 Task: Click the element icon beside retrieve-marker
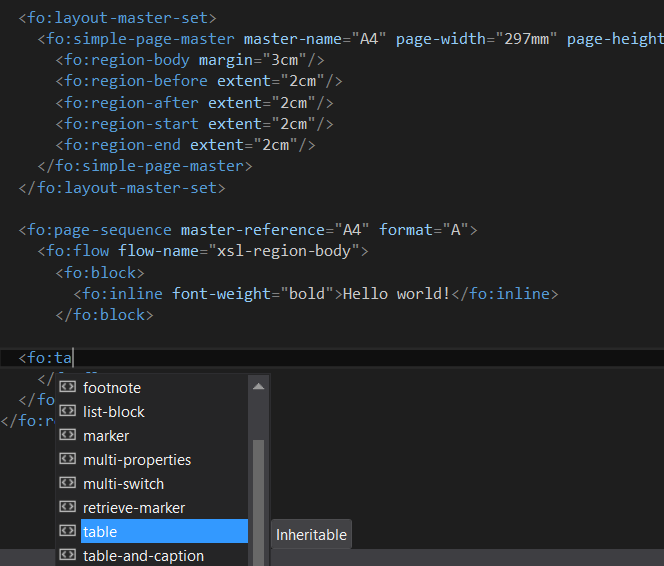click(68, 507)
